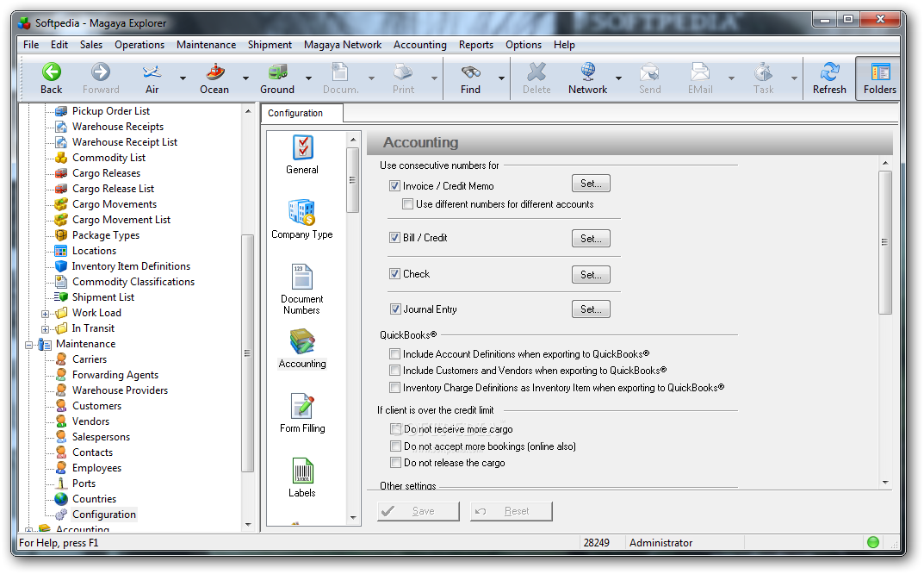The image size is (924, 574).
Task: Click Set for Bill / Credit
Action: pyautogui.click(x=591, y=239)
